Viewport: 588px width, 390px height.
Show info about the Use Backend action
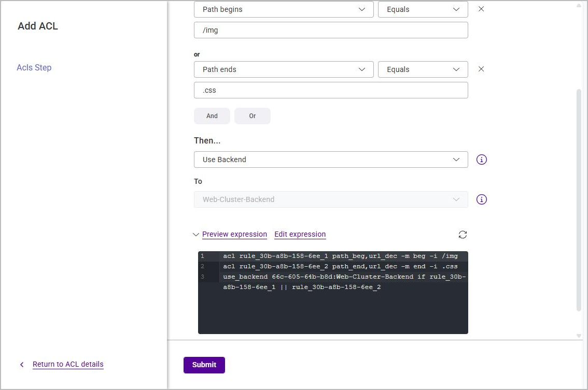[482, 160]
